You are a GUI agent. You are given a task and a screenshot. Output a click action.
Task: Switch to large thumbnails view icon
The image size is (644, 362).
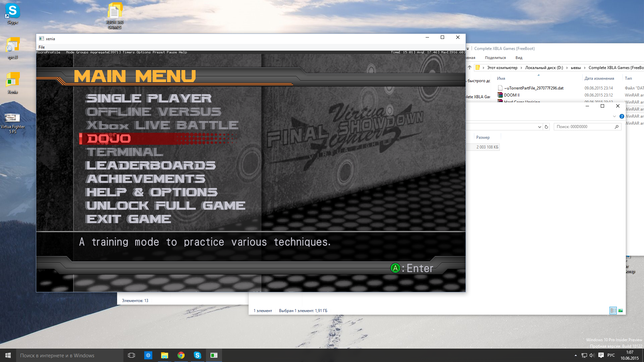point(621,311)
